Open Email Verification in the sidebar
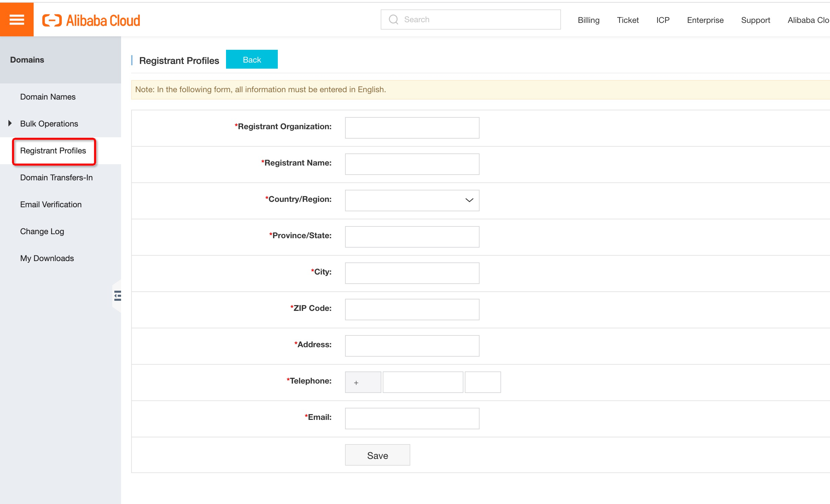This screenshot has width=830, height=504. pos(51,204)
